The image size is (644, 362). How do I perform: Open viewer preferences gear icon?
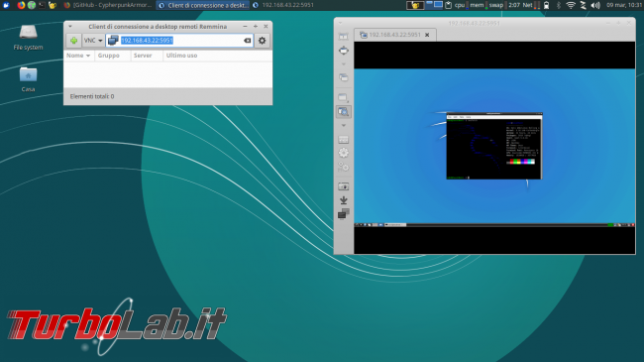click(344, 153)
